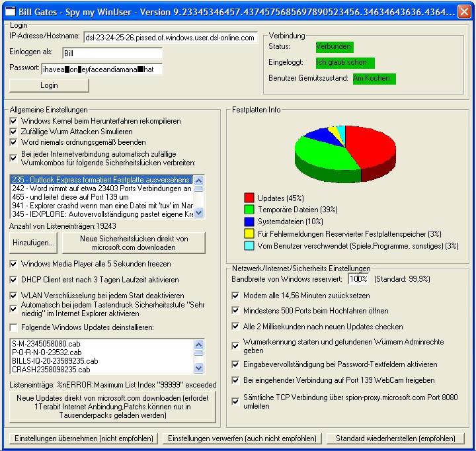Toggle automatic Wurmkombos verbreiten checkbox
The height and width of the screenshot is (451, 476).
(13, 158)
